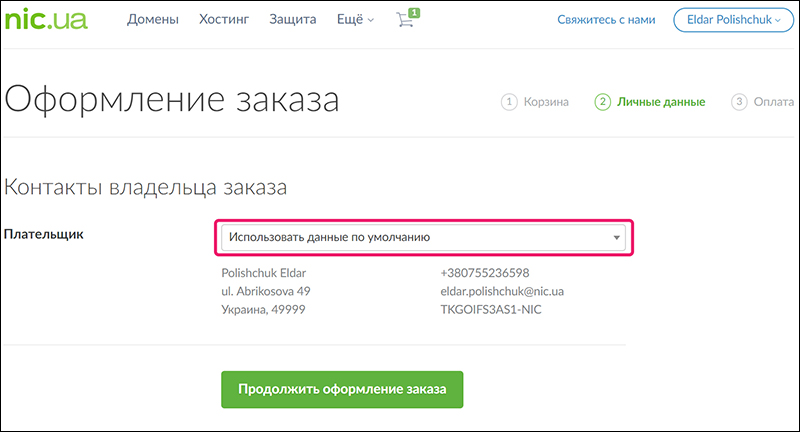This screenshot has width=800, height=432.
Task: Click the Оформление заказа page heading
Action: pos(172,100)
